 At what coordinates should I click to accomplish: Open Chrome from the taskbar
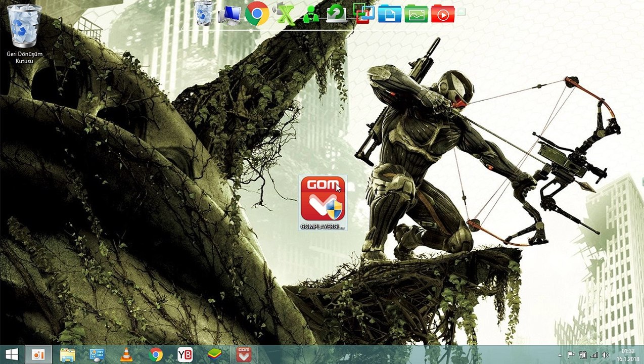pyautogui.click(x=156, y=355)
